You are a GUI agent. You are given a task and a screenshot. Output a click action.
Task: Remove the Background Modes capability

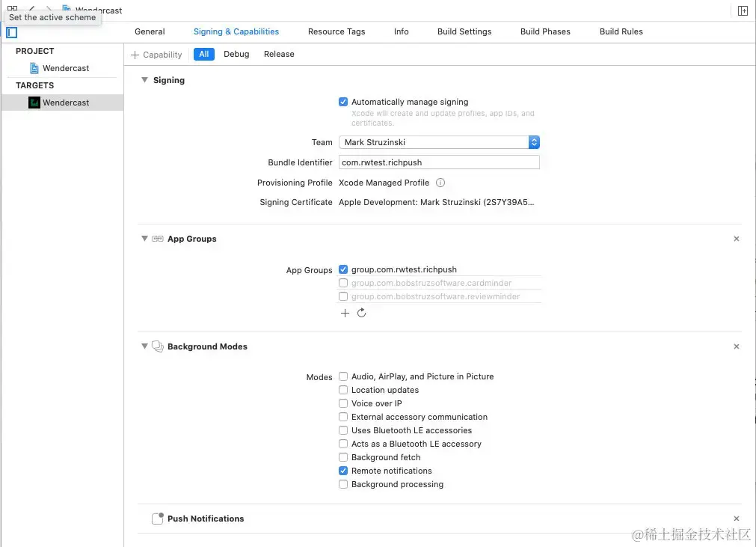pyautogui.click(x=737, y=346)
